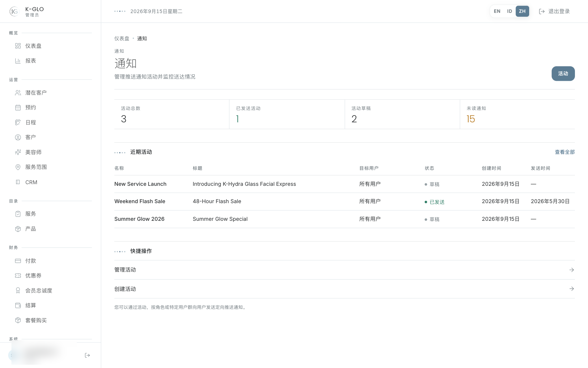Click the 优惠券 ticket icon

click(18, 276)
